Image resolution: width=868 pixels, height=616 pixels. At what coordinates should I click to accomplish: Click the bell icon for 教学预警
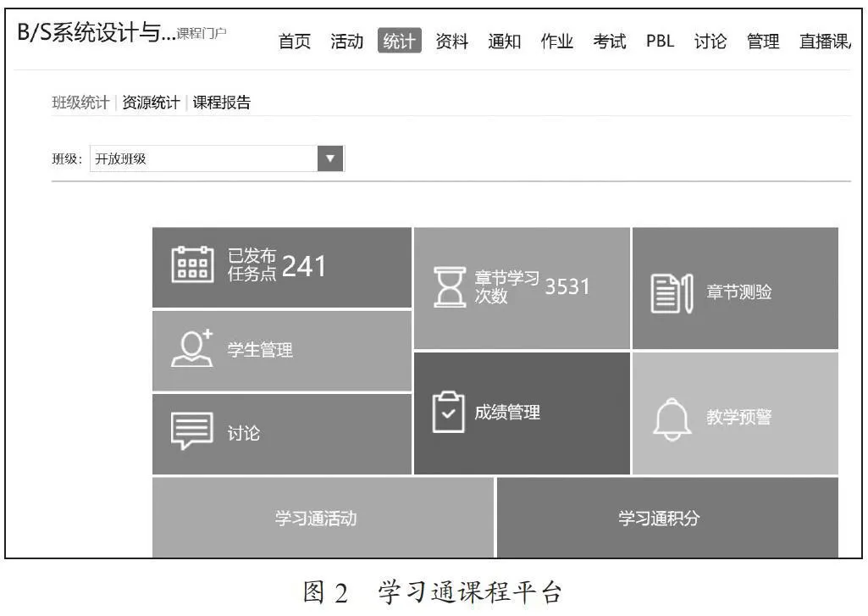coord(672,419)
